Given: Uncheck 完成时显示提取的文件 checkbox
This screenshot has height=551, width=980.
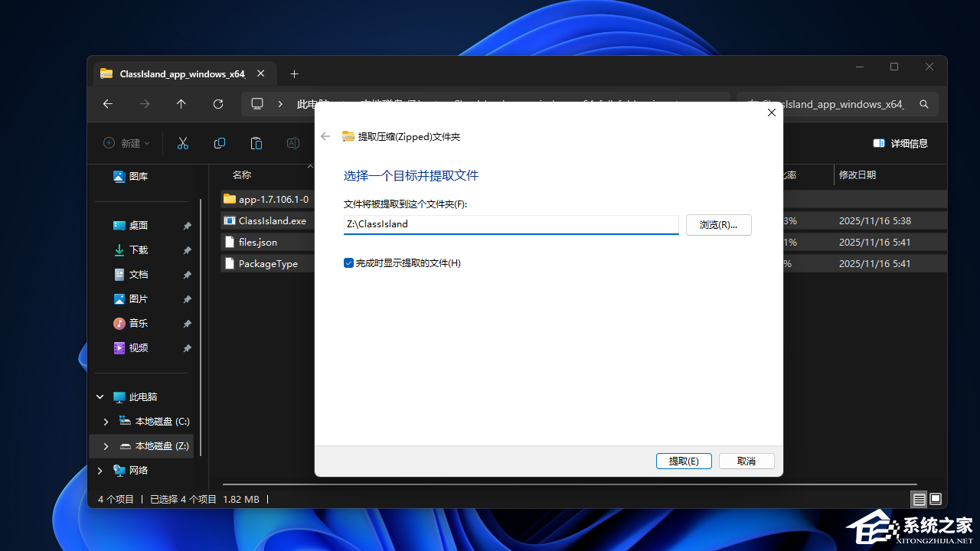Looking at the screenshot, I should tap(349, 263).
